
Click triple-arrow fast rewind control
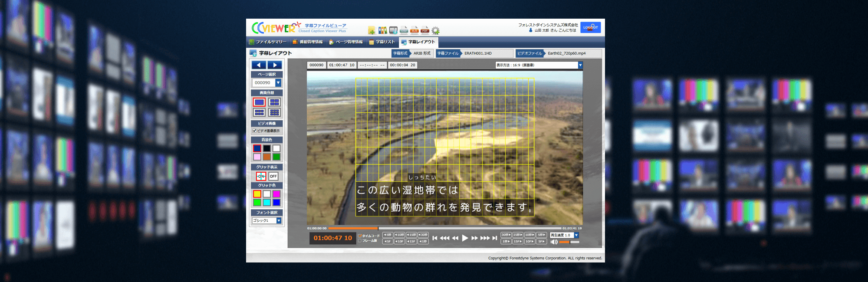point(444,238)
